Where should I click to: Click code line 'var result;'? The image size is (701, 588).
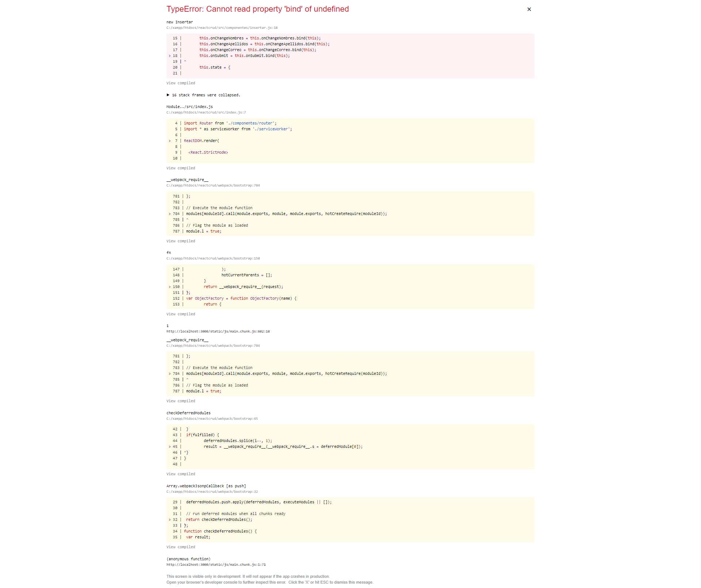198,537
